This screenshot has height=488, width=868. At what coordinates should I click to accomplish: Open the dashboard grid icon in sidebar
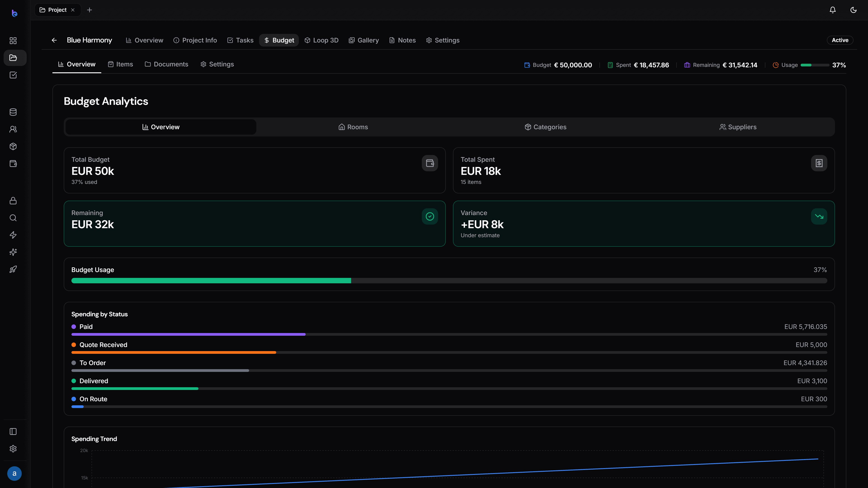[x=13, y=41]
